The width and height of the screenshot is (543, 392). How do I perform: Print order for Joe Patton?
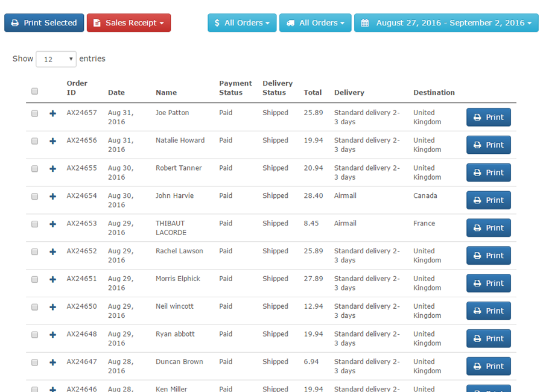pos(488,117)
